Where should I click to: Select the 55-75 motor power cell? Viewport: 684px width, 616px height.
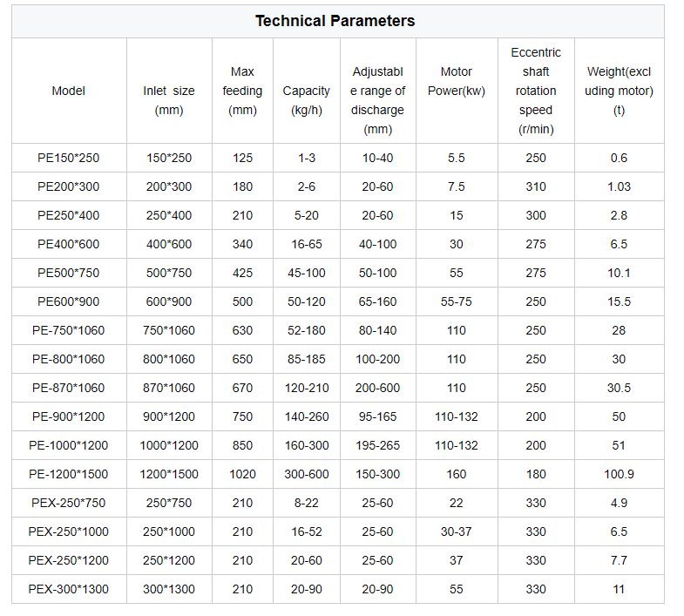457,301
